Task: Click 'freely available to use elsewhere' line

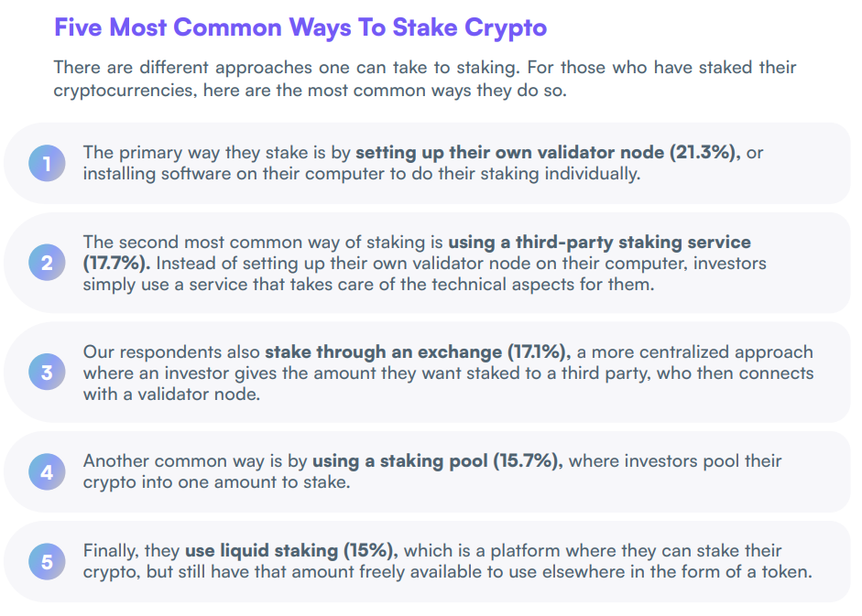Action: point(448,572)
